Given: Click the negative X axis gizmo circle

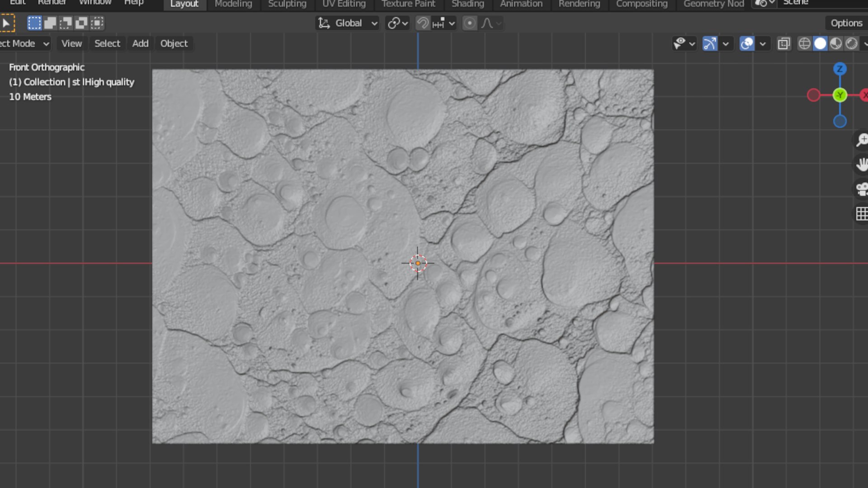Looking at the screenshot, I should tap(813, 95).
